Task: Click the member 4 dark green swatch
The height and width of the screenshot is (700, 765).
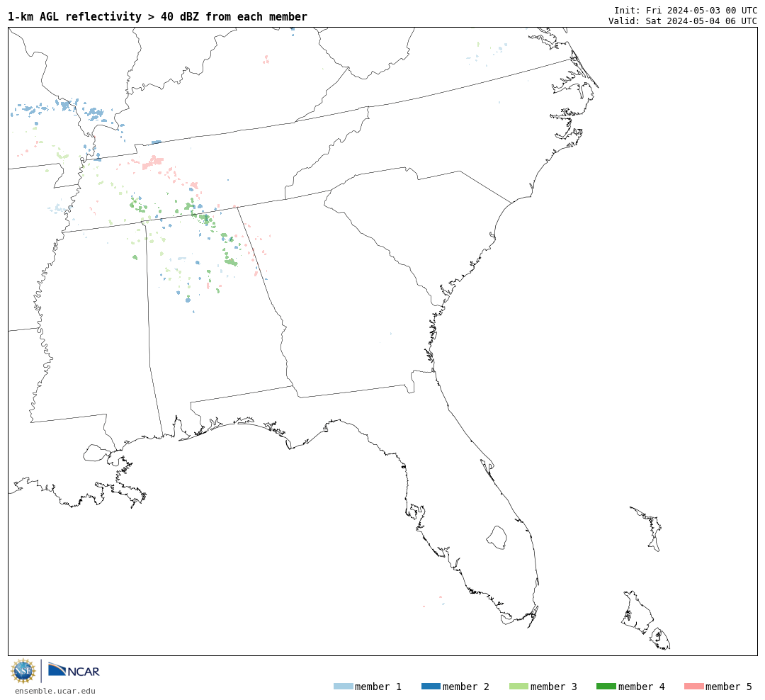Action: [606, 687]
